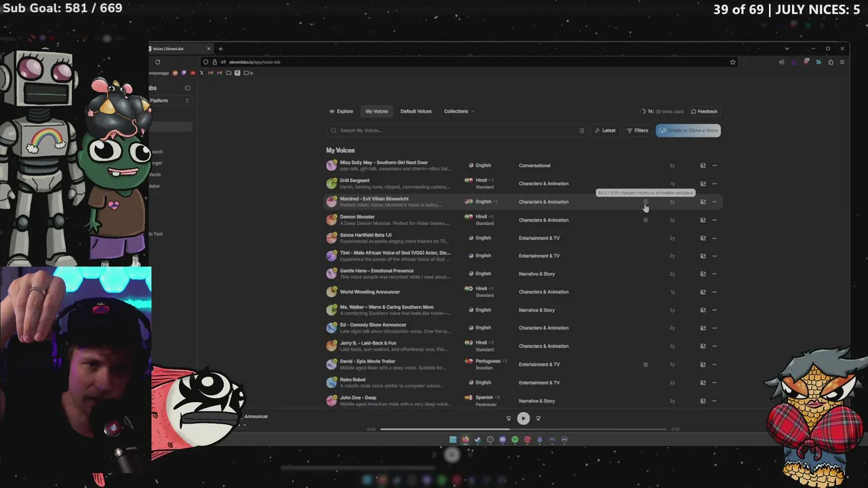868x488 pixels.
Task: Bookmark page with star icon
Action: coord(732,62)
